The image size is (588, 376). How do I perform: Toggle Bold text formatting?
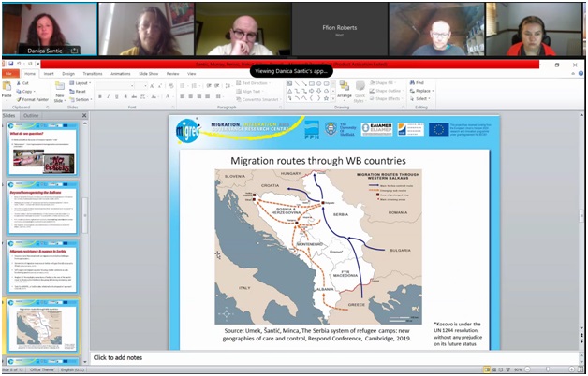click(x=99, y=96)
